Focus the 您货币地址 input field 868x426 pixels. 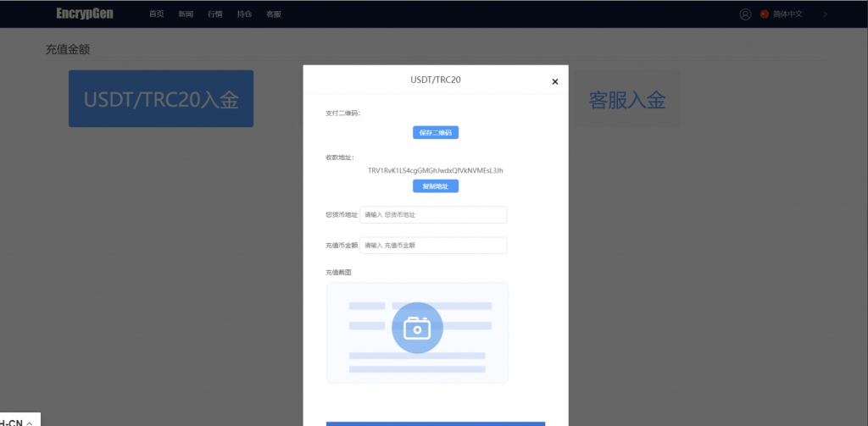pyautogui.click(x=433, y=215)
